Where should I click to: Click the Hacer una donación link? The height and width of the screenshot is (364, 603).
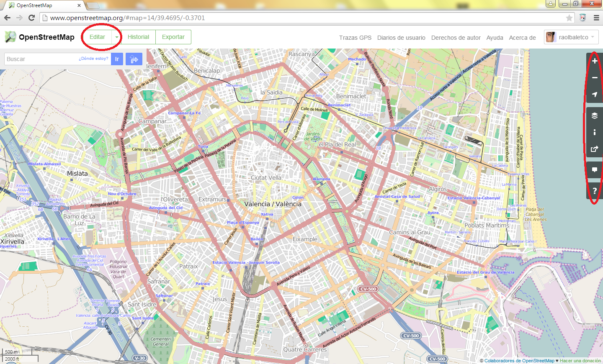pyautogui.click(x=580, y=361)
